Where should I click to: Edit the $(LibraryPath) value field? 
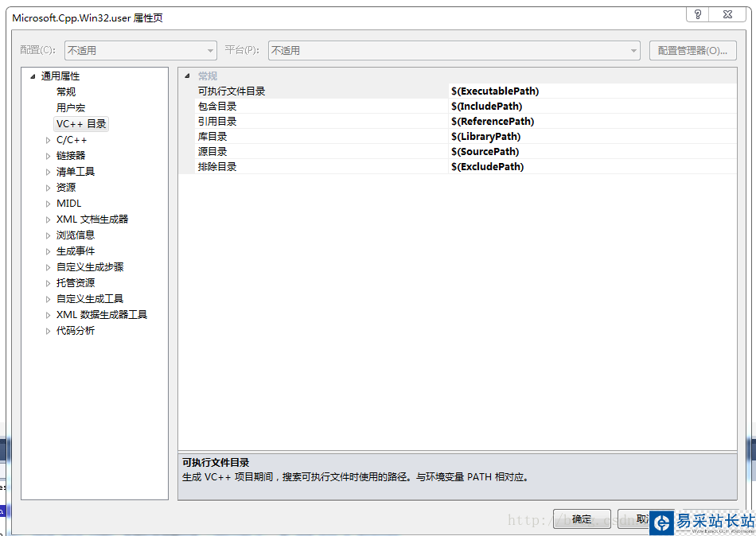pyautogui.click(x=593, y=137)
